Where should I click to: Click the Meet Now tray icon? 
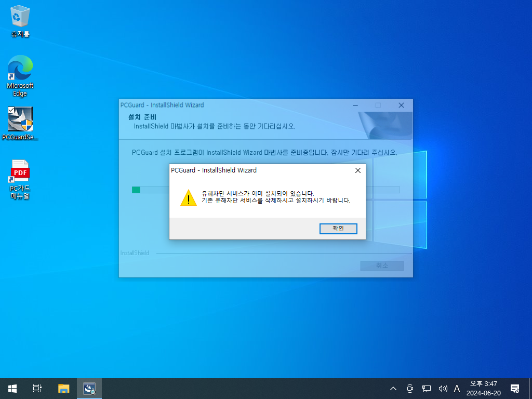coord(410,389)
